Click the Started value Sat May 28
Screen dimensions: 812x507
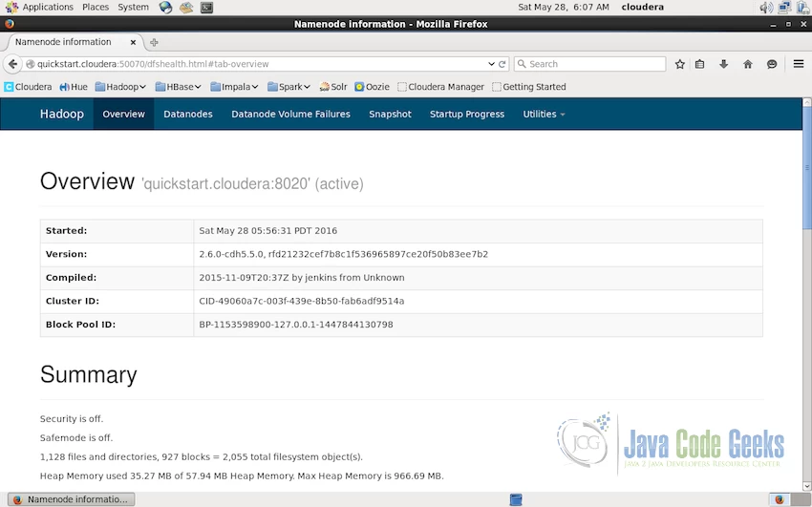point(267,231)
